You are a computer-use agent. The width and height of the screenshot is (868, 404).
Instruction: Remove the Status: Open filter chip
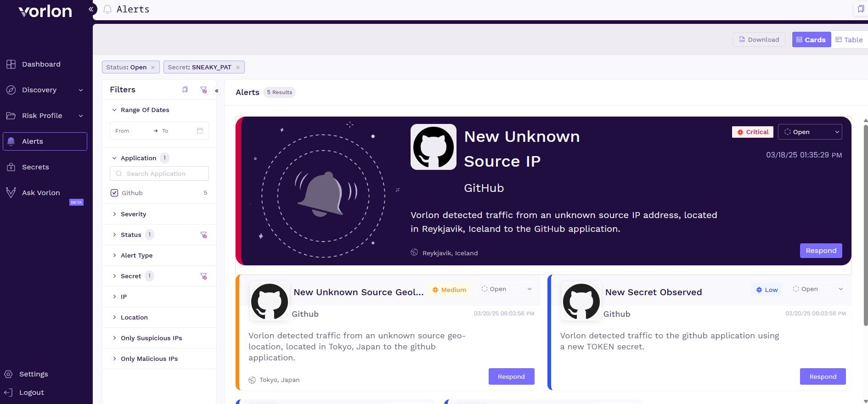tap(153, 67)
